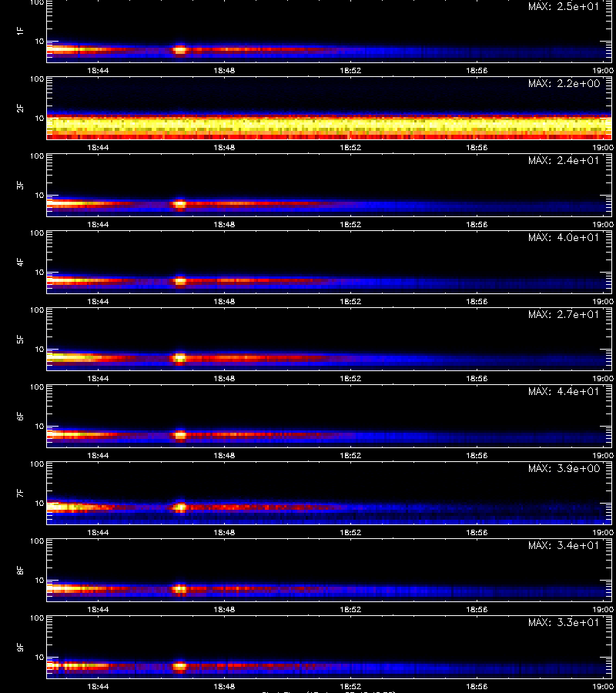Click the bright burst in the 9F spectrogram
Image resolution: width=616 pixels, height=693 pixels.
point(179,666)
